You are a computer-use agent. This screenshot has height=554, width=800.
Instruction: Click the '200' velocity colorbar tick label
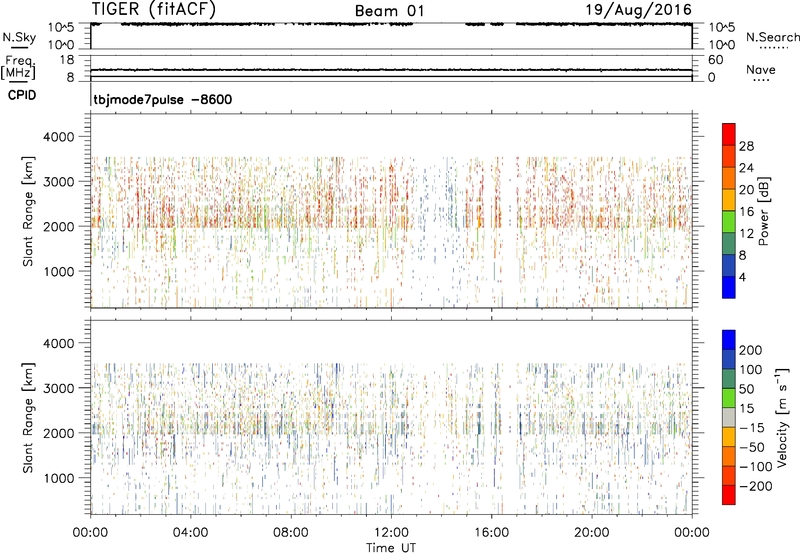pos(751,350)
